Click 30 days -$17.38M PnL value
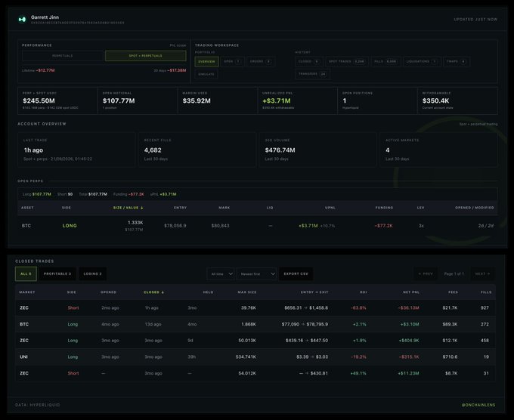The height and width of the screenshot is (420, 514). click(177, 70)
